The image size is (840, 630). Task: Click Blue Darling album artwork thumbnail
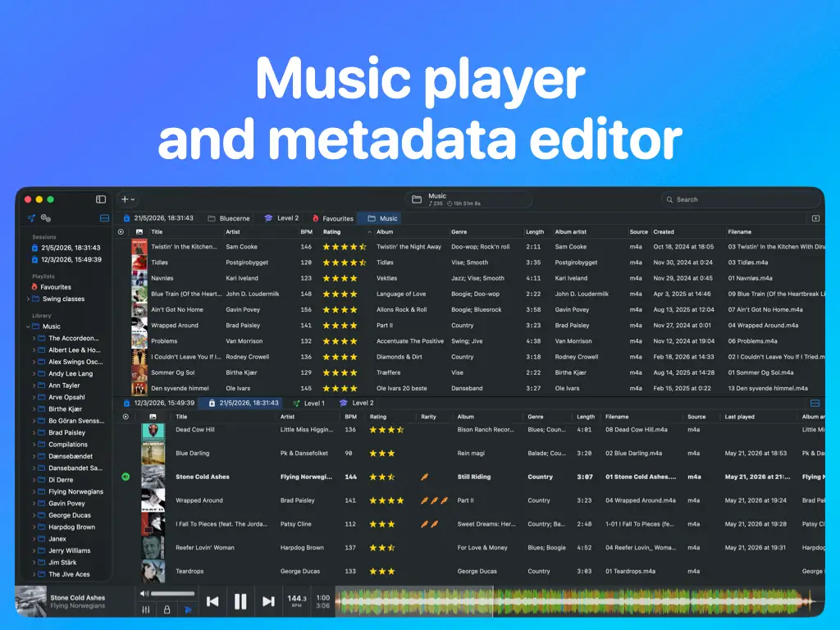pos(153,453)
